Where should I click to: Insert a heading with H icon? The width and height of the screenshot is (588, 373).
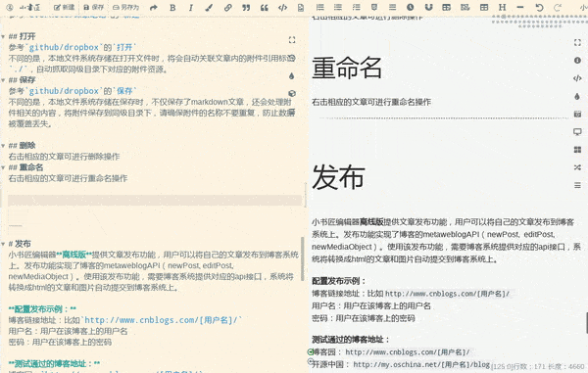pos(502,7)
